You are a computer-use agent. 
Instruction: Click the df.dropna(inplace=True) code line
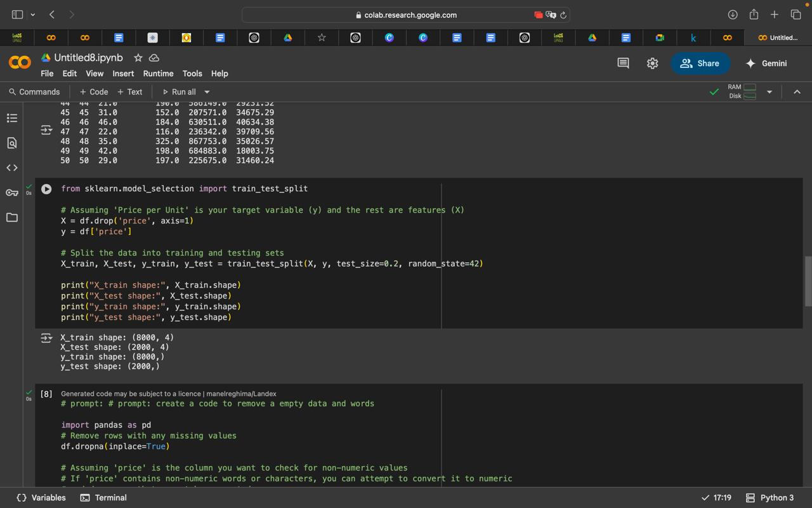tap(115, 446)
